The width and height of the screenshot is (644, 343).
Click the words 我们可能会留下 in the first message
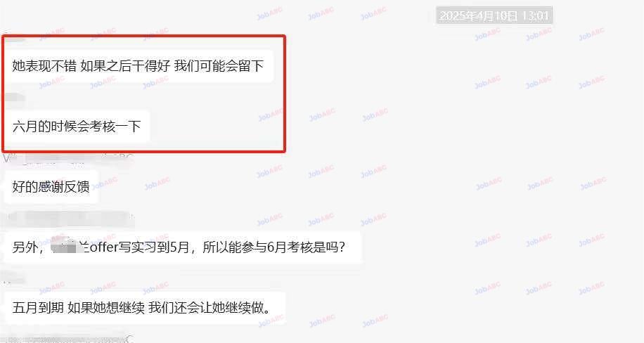[219, 66]
